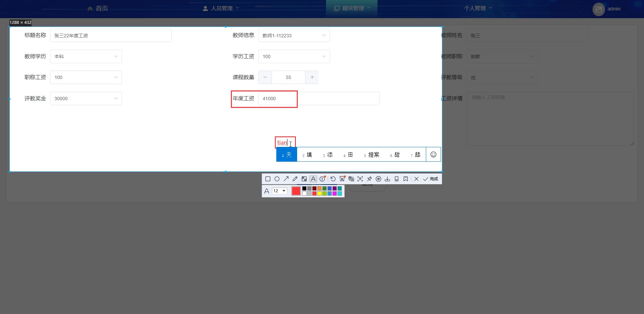Choose IME candidate 2 填
This screenshot has width=644, height=314.
[307, 155]
